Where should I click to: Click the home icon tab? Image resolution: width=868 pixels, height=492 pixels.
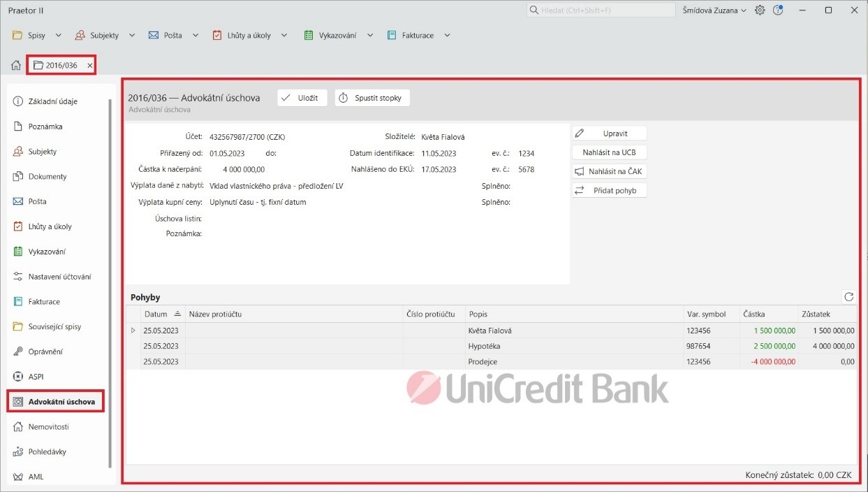pyautogui.click(x=15, y=66)
